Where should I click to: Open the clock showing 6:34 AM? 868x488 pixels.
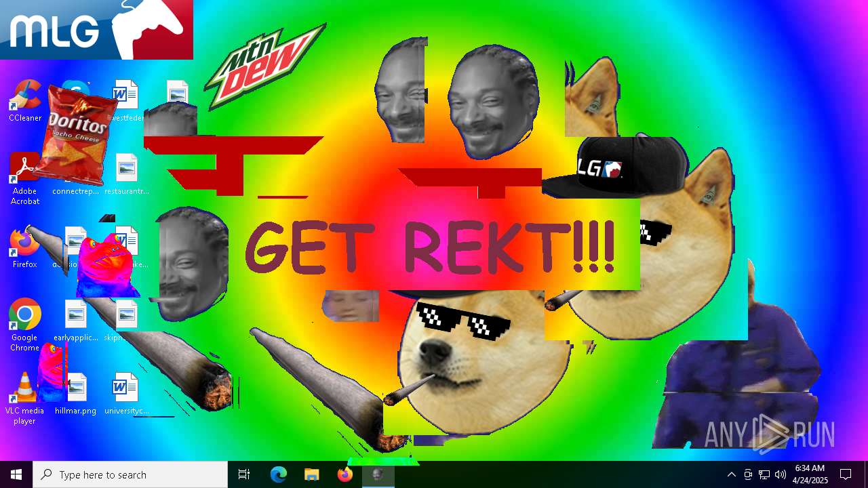810,474
